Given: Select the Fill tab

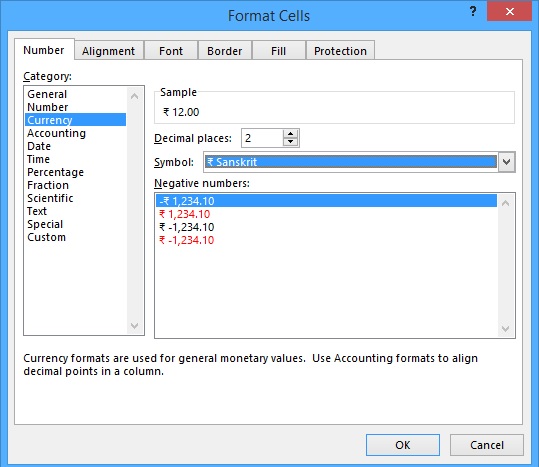Looking at the screenshot, I should (278, 51).
